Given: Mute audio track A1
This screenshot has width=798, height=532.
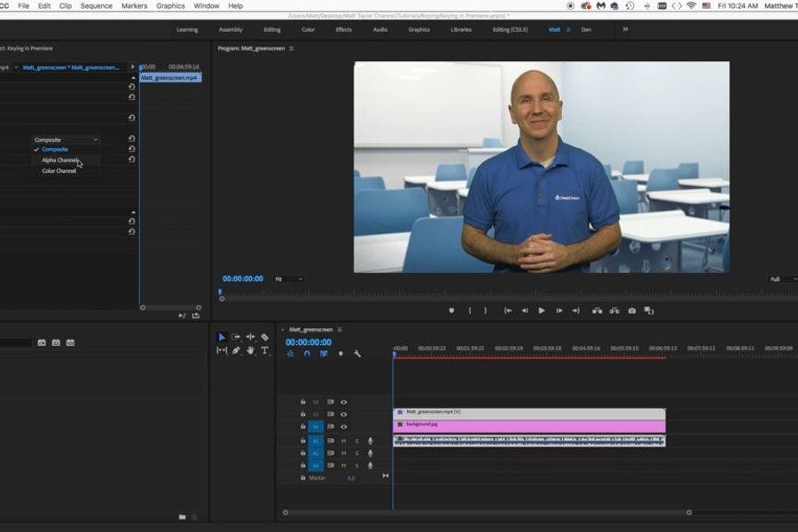Looking at the screenshot, I should click(x=343, y=441).
